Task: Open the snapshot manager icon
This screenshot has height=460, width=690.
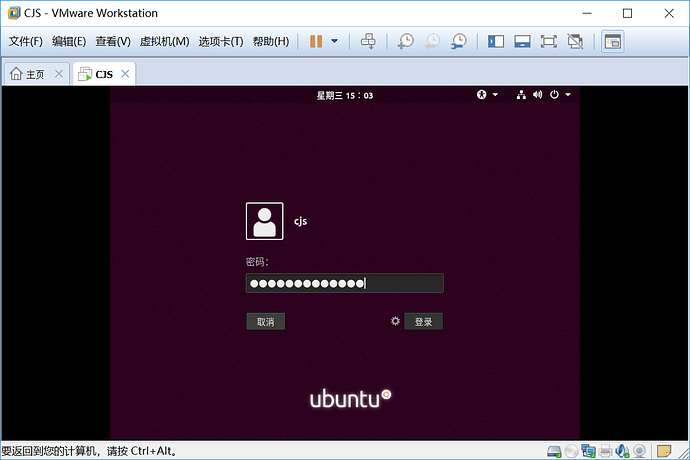Action: [459, 41]
